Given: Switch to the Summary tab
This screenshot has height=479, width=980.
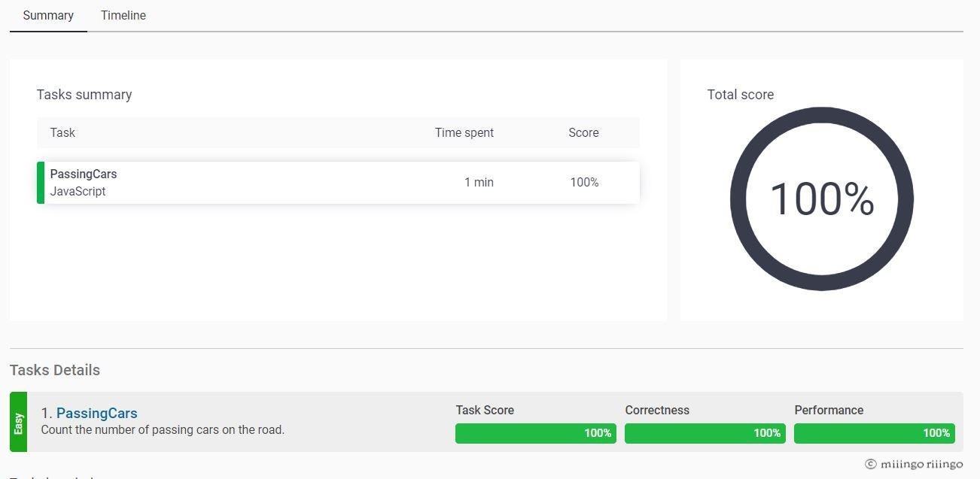Looking at the screenshot, I should [x=48, y=16].
